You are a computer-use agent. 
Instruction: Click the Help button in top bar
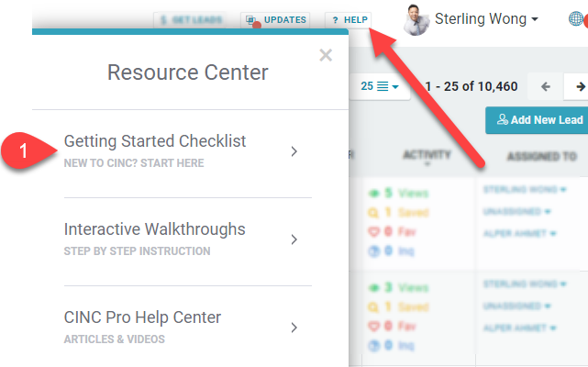point(349,19)
